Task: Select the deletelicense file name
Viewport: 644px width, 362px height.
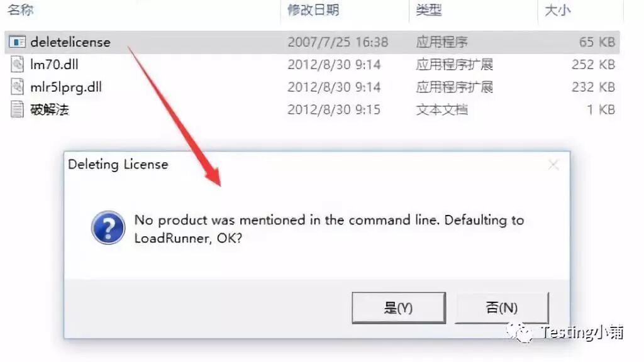Action: [70, 42]
